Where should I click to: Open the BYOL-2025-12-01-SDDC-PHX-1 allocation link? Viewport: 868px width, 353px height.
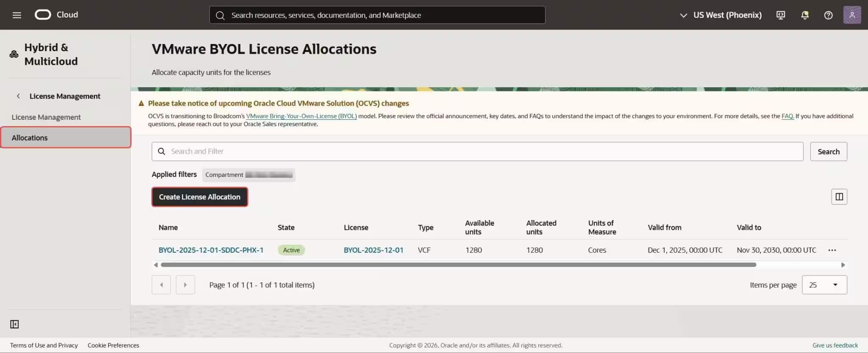[x=211, y=250]
